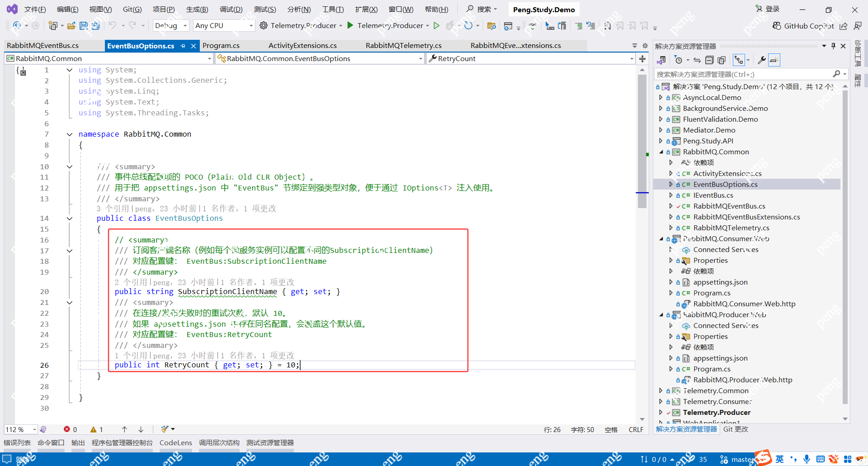Click the Undo arrow icon
This screenshot has width=868, height=466.
pos(113,26)
